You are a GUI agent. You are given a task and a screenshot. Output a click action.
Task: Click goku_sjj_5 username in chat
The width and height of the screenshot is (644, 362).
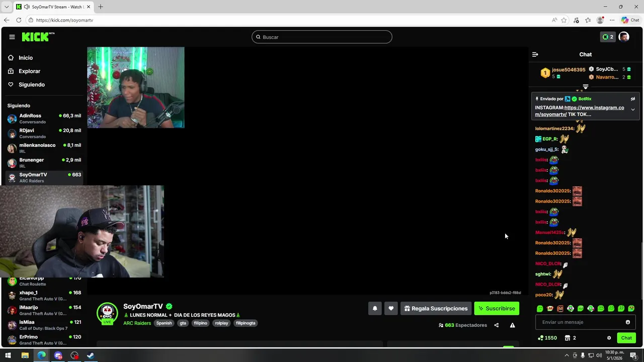[x=547, y=149]
